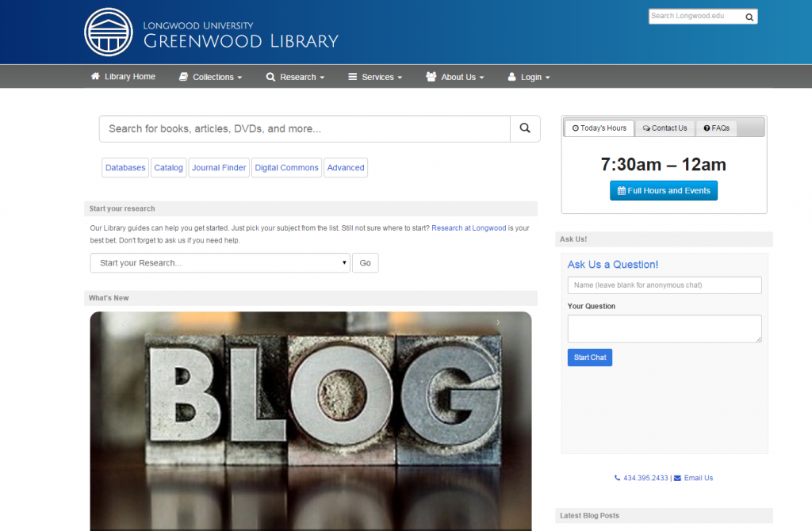Screen dimensions: 812x531
Task: Switch to FAQs tab
Action: coord(717,128)
